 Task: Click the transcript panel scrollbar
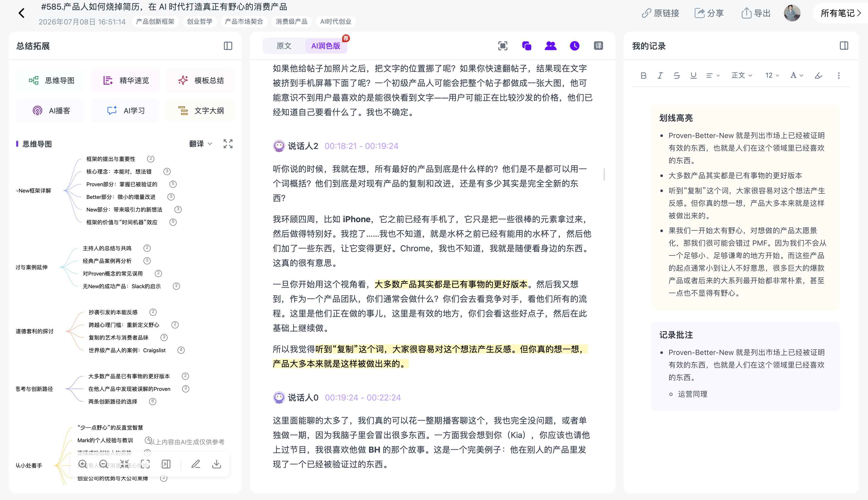tap(604, 174)
